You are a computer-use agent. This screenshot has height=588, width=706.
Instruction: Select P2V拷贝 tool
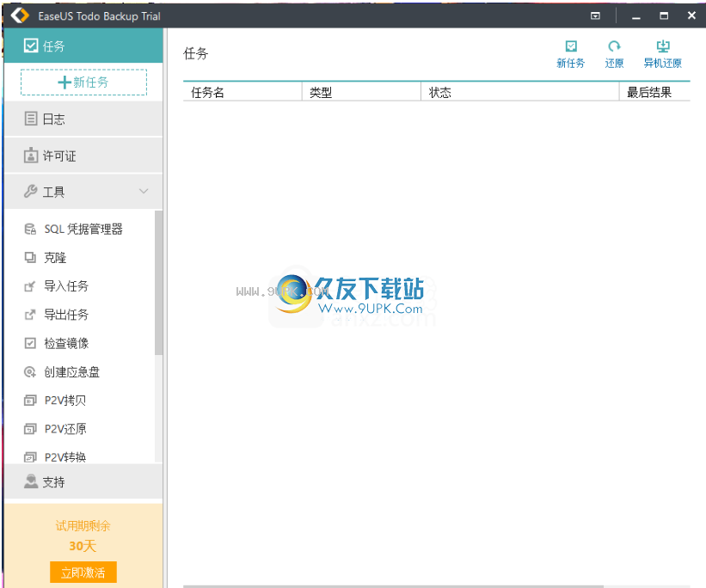(65, 401)
